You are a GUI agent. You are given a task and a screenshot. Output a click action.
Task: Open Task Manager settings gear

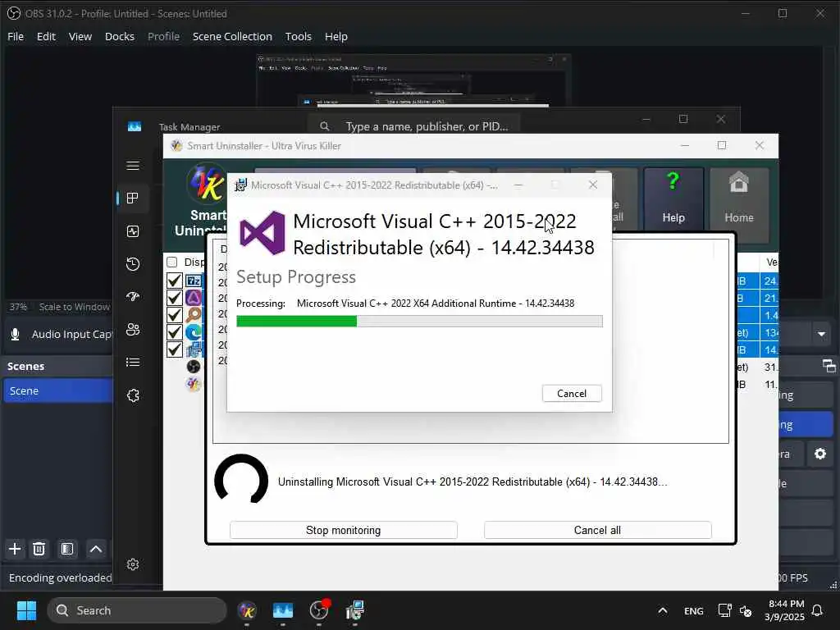(133, 564)
